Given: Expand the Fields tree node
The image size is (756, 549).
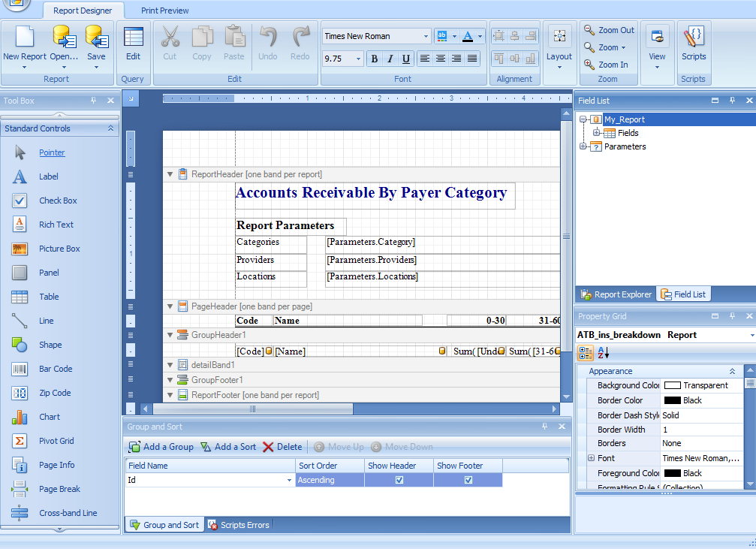Looking at the screenshot, I should (x=596, y=133).
